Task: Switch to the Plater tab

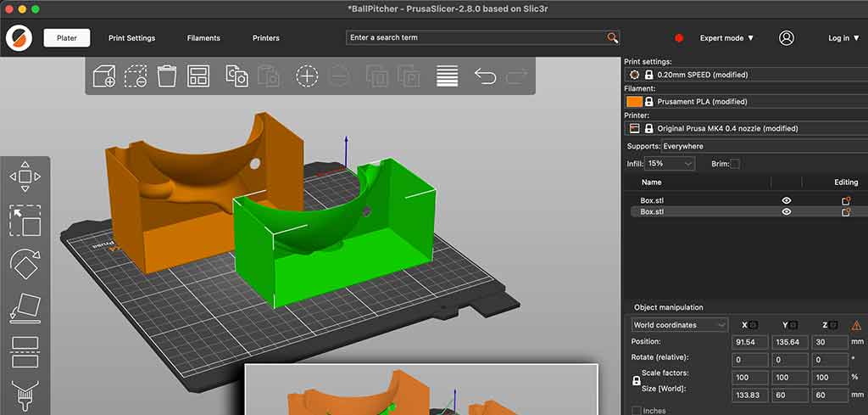Action: [67, 38]
